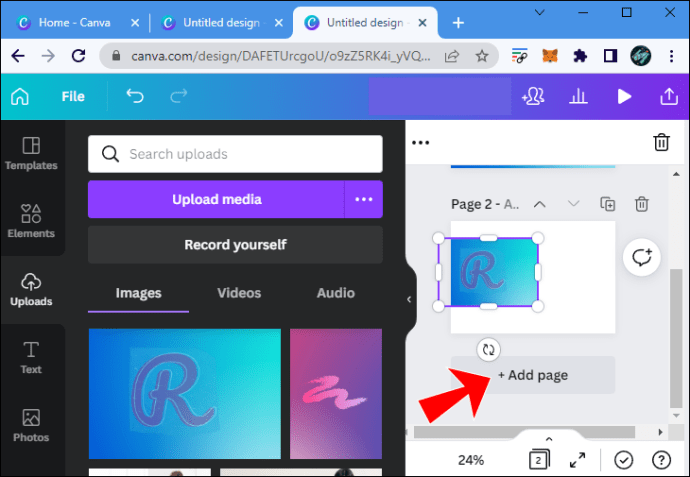
Task: Open the browser profile avatar
Action: [x=641, y=56]
